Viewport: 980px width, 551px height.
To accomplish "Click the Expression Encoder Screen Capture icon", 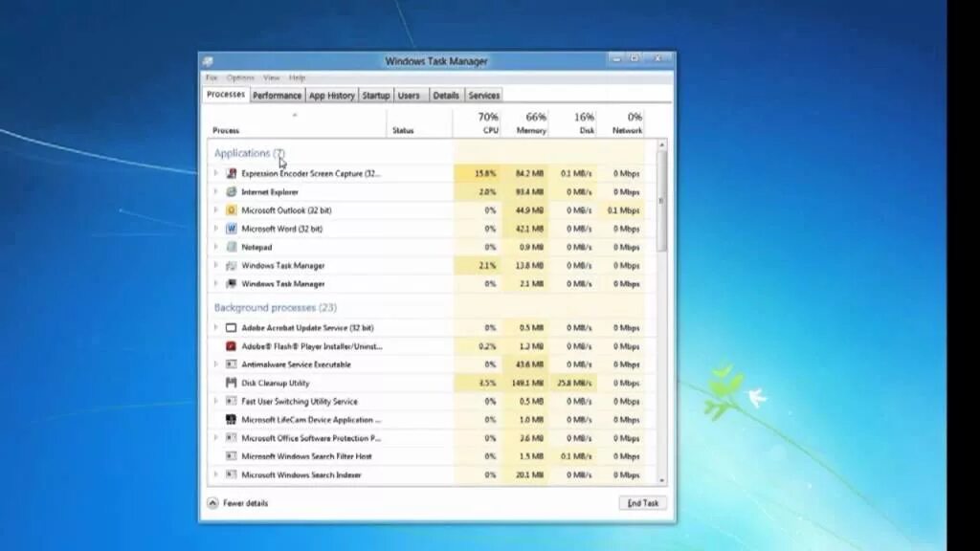I will 232,173.
